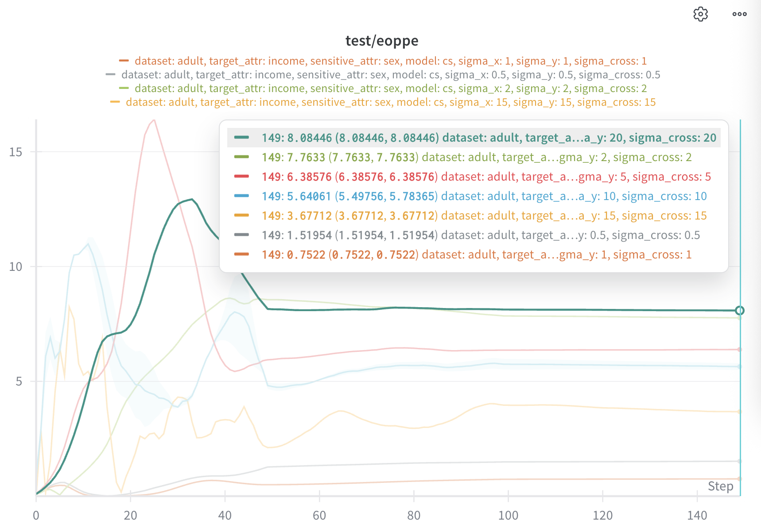Image resolution: width=761 pixels, height=532 pixels.
Task: Click the green legend color dash
Action: 124,88
